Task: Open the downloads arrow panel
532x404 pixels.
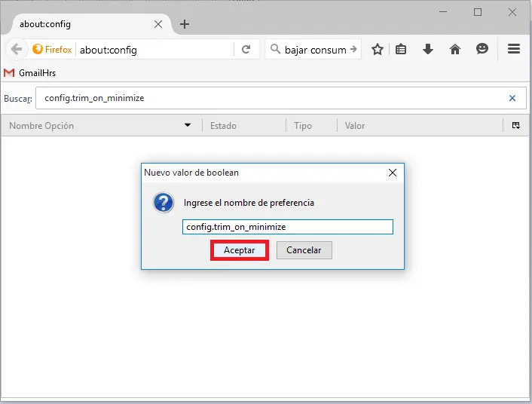Action: (428, 49)
